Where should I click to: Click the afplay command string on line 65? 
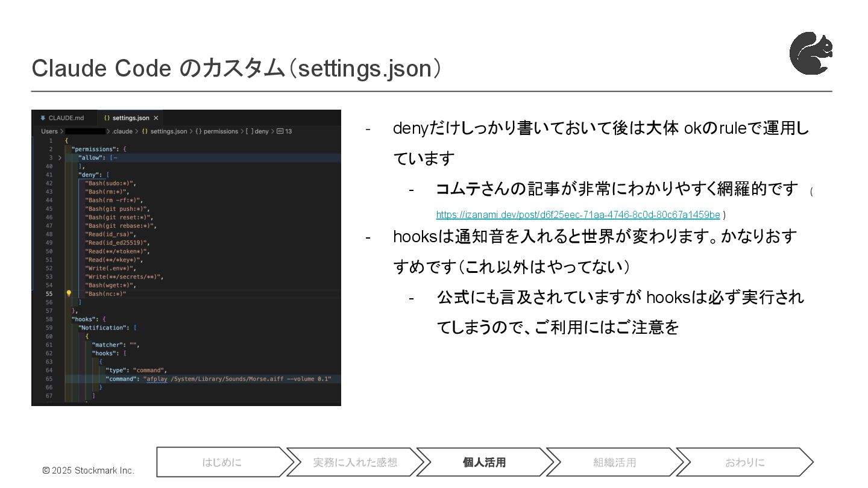coord(238,379)
